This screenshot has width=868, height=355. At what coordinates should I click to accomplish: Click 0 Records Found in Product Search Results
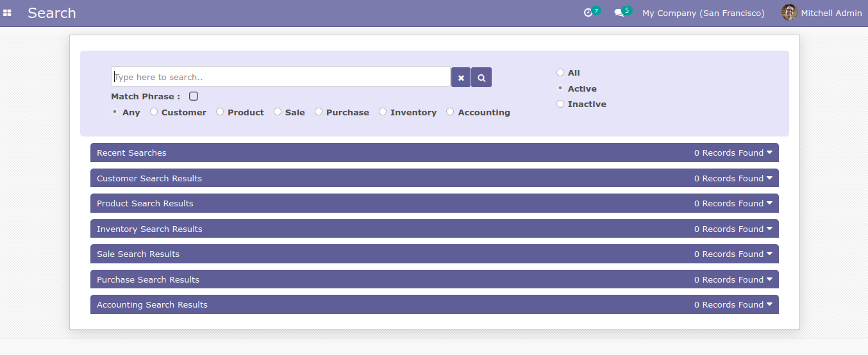point(729,203)
